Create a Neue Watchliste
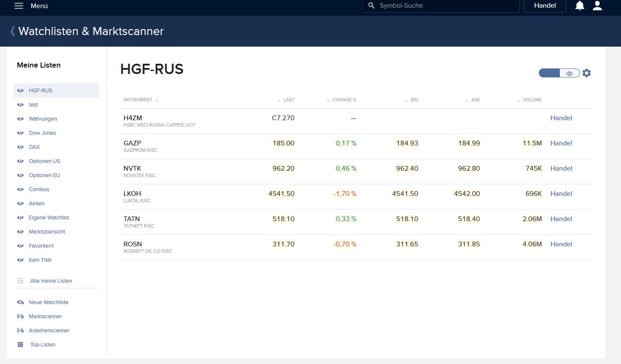The width and height of the screenshot is (621, 364). [x=48, y=302]
